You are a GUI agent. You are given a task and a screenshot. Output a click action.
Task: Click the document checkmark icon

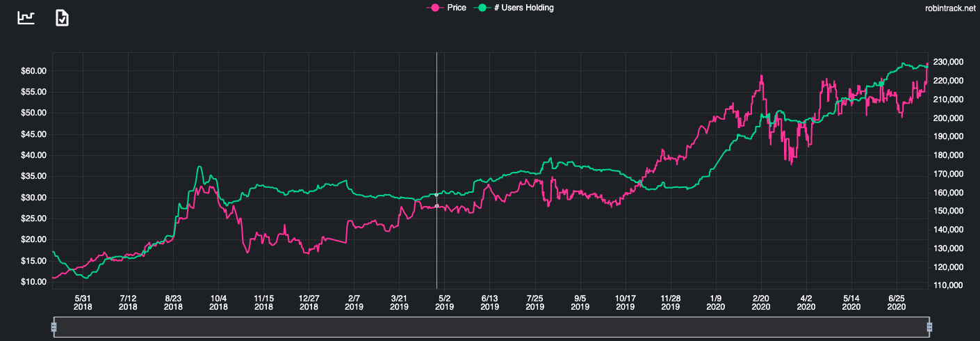click(62, 17)
